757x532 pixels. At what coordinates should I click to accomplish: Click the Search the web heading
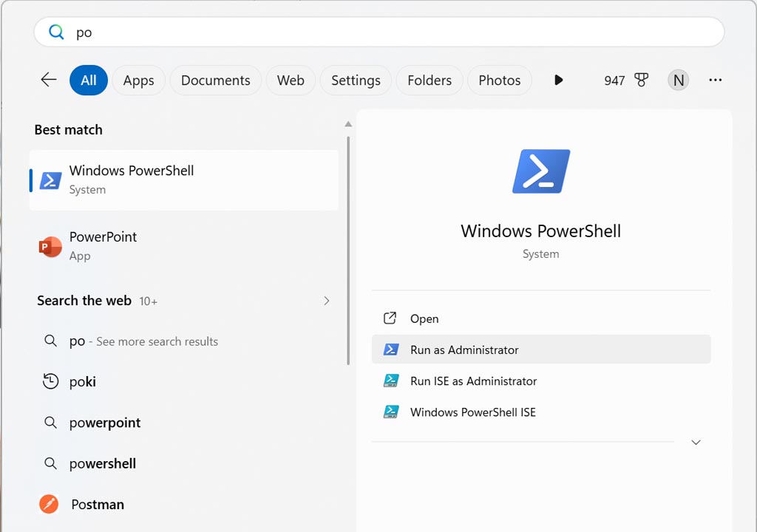(84, 301)
